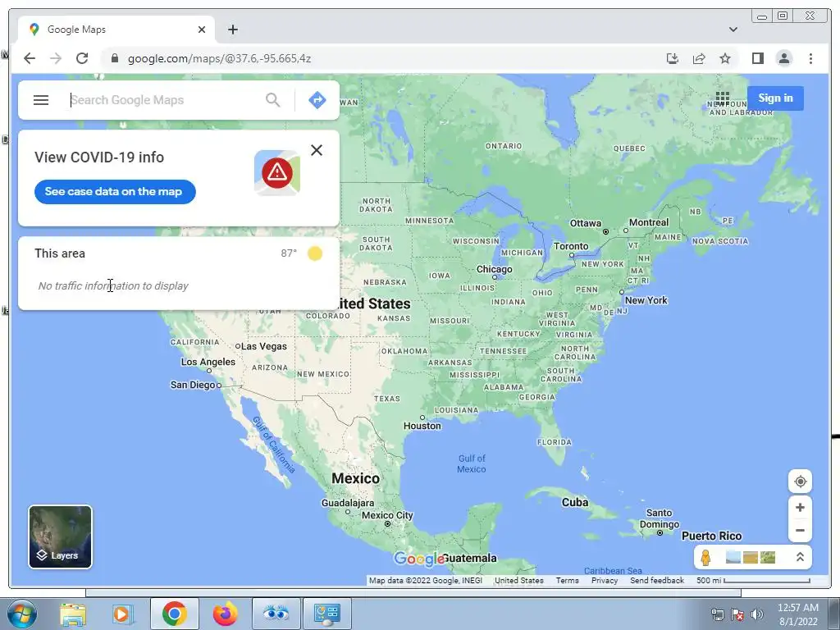840x630 pixels.
Task: Click the address bar URL
Action: (219, 58)
